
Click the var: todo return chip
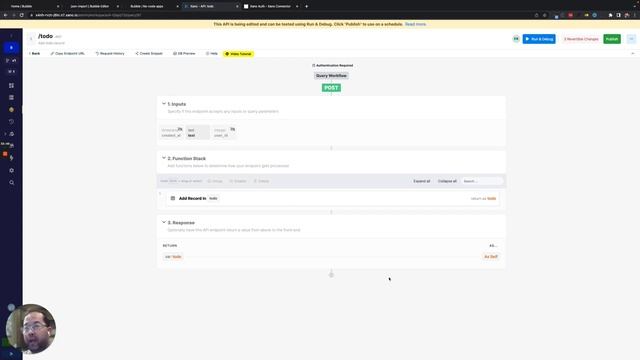tap(173, 257)
